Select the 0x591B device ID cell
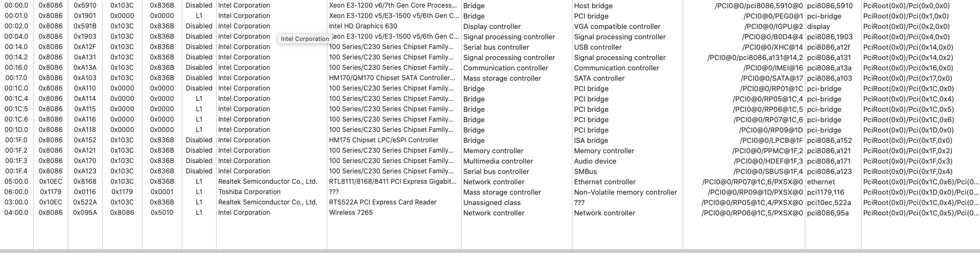 tap(85, 26)
